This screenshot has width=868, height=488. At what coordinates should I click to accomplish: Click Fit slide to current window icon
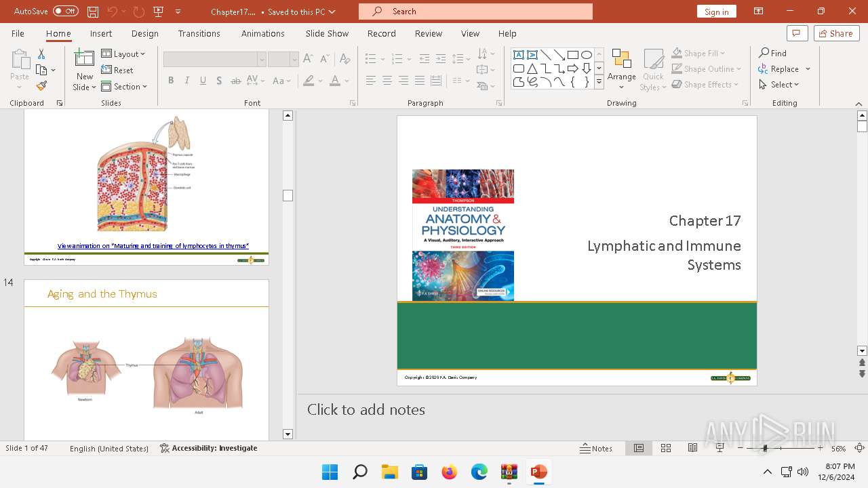859,448
